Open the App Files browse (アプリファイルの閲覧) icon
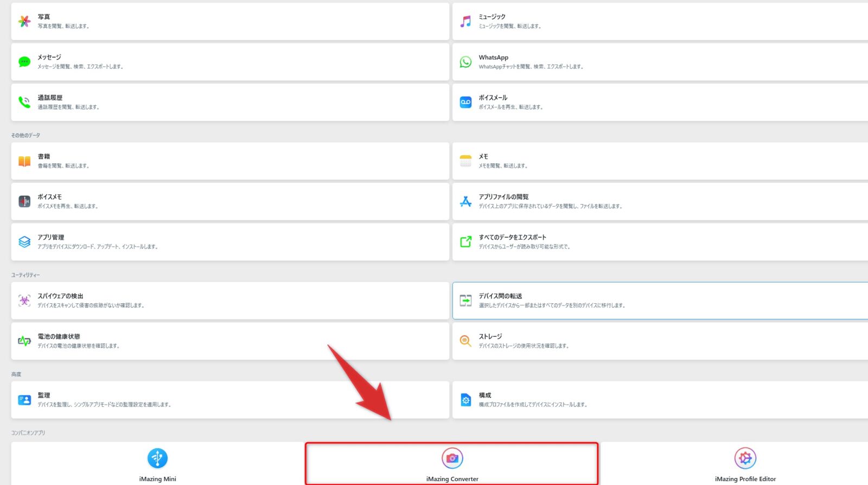Viewport: 868px width, 485px height. coord(465,201)
